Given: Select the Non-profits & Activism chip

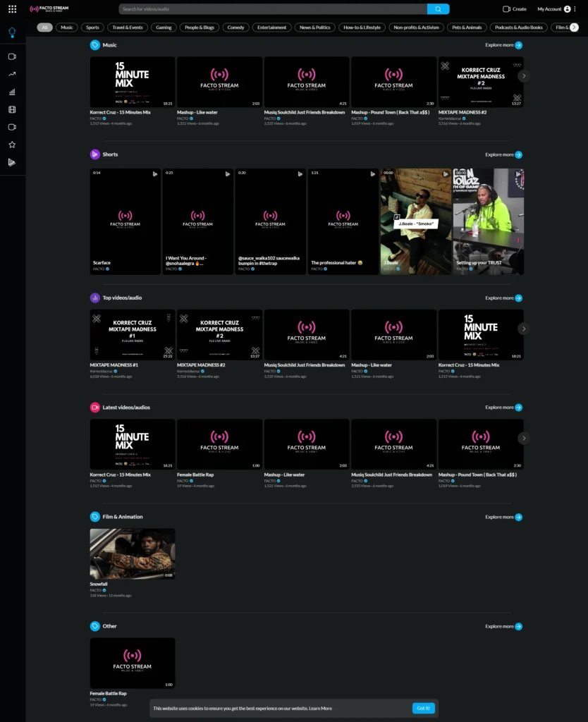Looking at the screenshot, I should (x=416, y=27).
